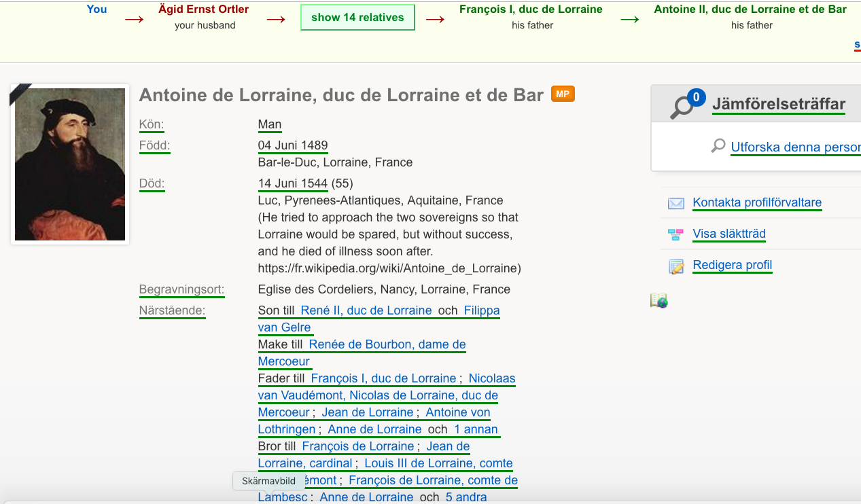
Task: Click the 'Död:' field label
Action: [x=152, y=183]
